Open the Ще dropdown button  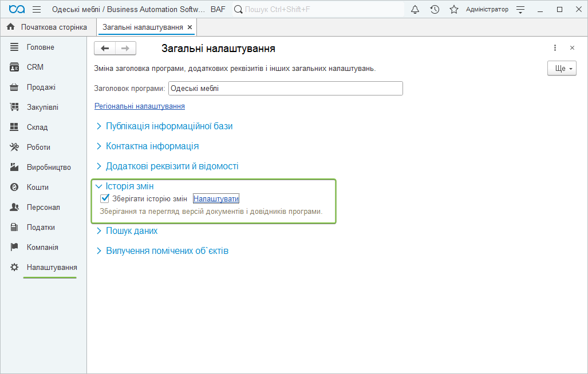(x=562, y=69)
